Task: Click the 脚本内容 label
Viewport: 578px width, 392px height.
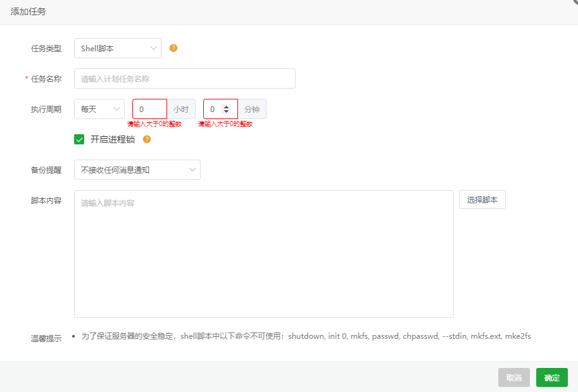Action: point(46,201)
